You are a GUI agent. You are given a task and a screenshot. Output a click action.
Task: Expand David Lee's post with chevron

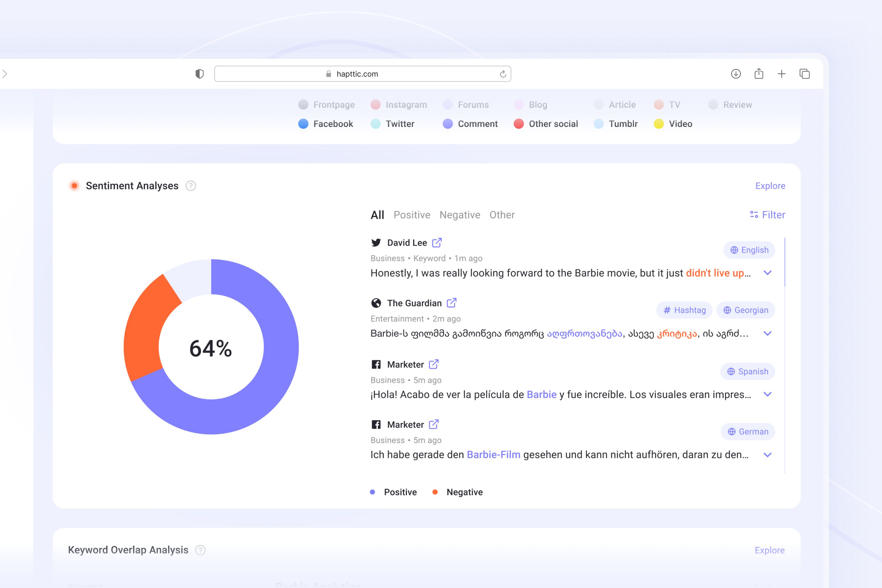pyautogui.click(x=768, y=273)
